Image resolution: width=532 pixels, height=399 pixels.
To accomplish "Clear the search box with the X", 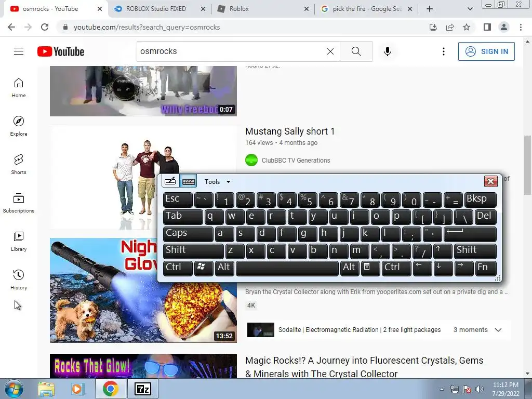I will 330,51.
